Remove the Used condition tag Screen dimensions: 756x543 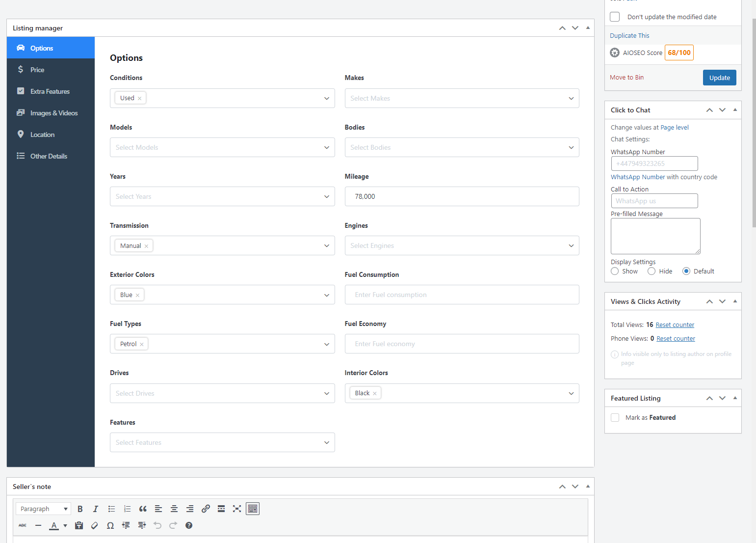139,98
